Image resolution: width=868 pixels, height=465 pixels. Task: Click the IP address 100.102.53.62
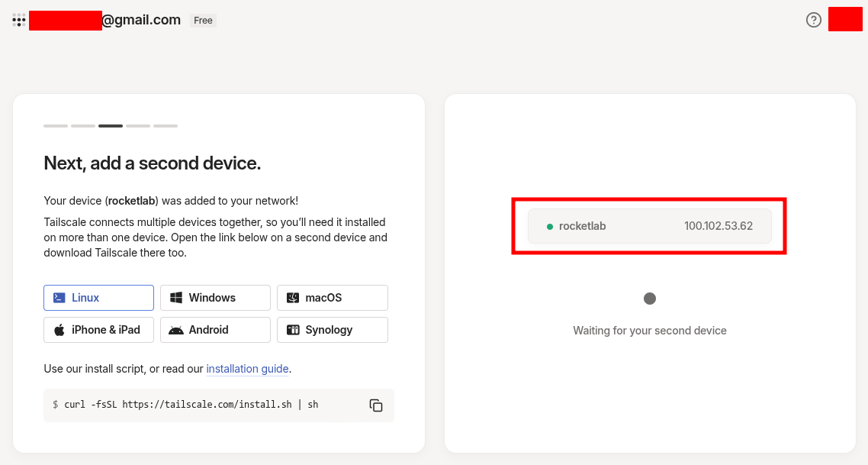[718, 226]
